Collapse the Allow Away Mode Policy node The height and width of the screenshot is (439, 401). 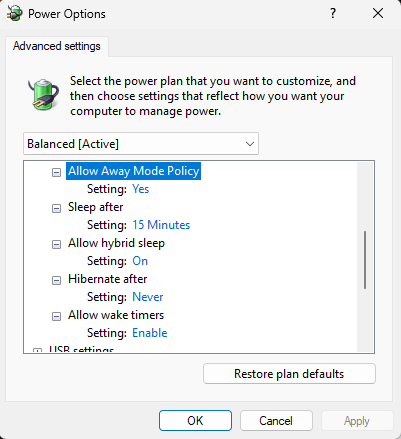[57, 172]
